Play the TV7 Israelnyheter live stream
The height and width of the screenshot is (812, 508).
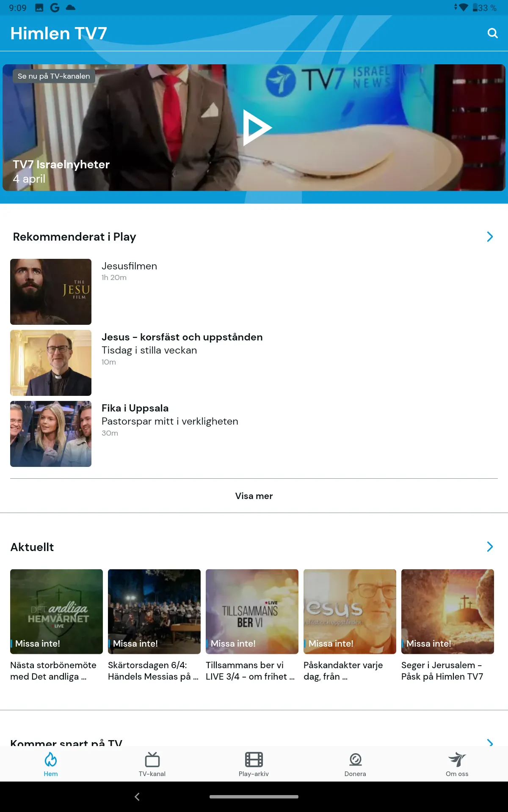257,128
